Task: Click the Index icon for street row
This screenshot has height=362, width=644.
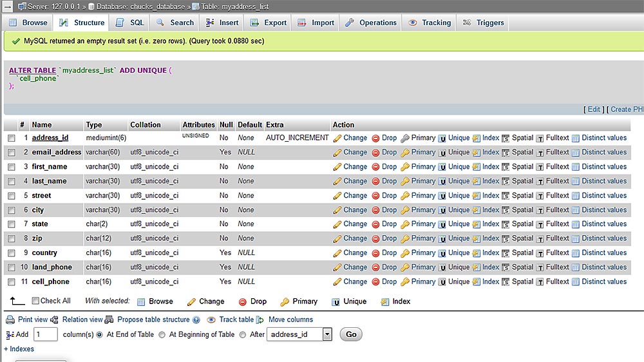Action: coord(476,196)
